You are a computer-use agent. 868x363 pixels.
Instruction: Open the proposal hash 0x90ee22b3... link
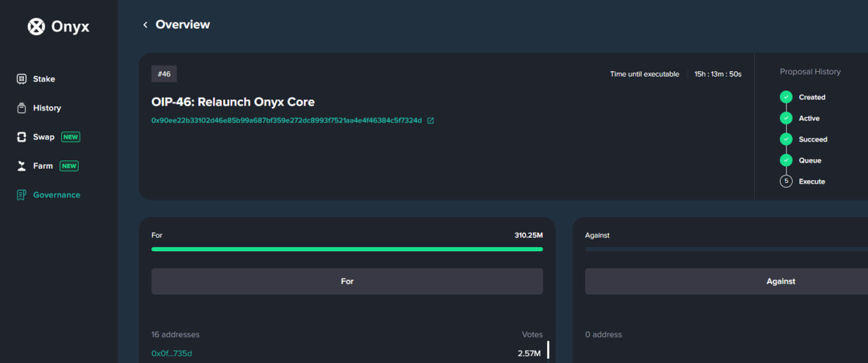tap(286, 121)
